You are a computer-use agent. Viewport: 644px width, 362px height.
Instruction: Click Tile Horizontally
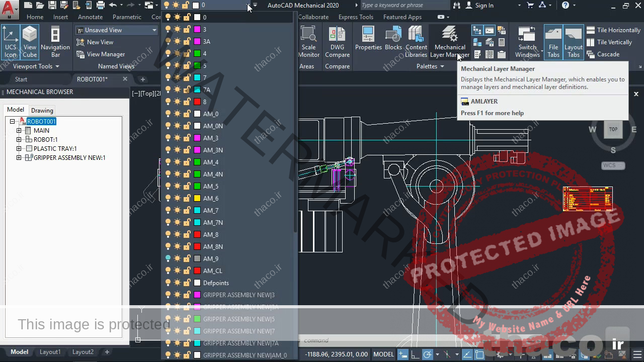pyautogui.click(x=613, y=30)
